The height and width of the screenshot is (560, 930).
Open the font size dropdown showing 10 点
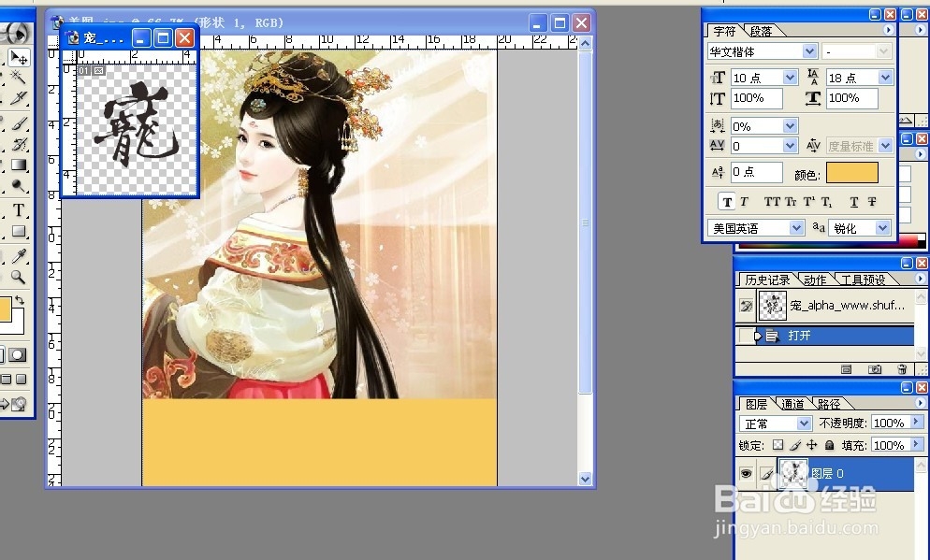(790, 78)
